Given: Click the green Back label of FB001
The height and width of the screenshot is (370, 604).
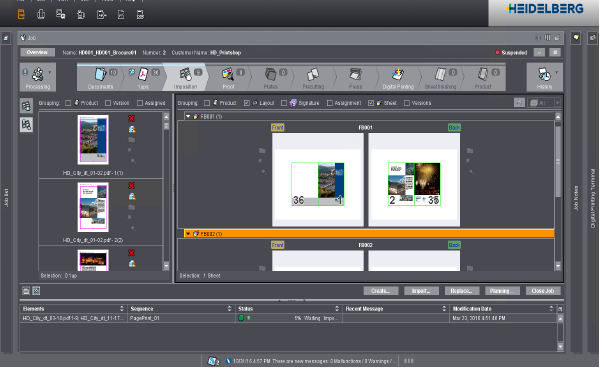Looking at the screenshot, I should [x=454, y=127].
